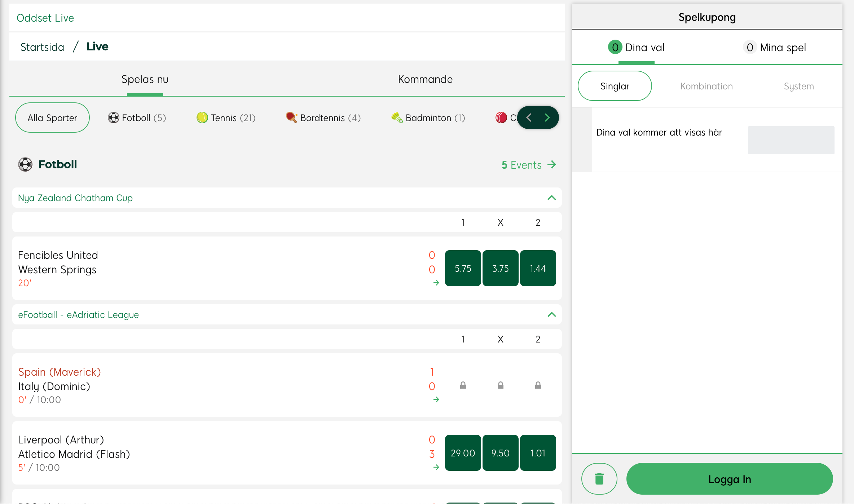Select Fotboll football icon filter
The width and height of the screenshot is (854, 504).
pos(113,118)
